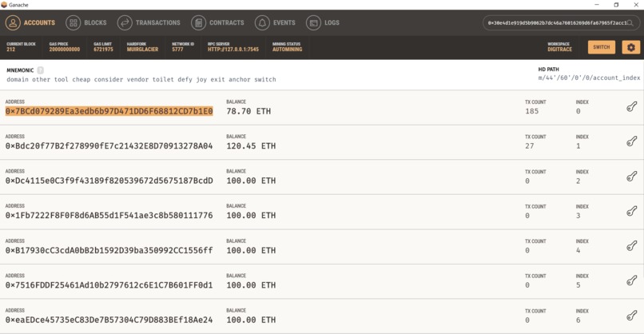Screen dimensions: 644x334
Task: Maximize or restore the Ganache window
Action: point(616,5)
